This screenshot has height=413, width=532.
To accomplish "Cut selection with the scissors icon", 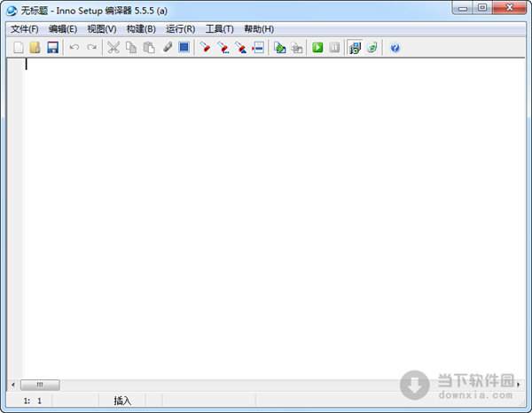I will pyautogui.click(x=113, y=48).
